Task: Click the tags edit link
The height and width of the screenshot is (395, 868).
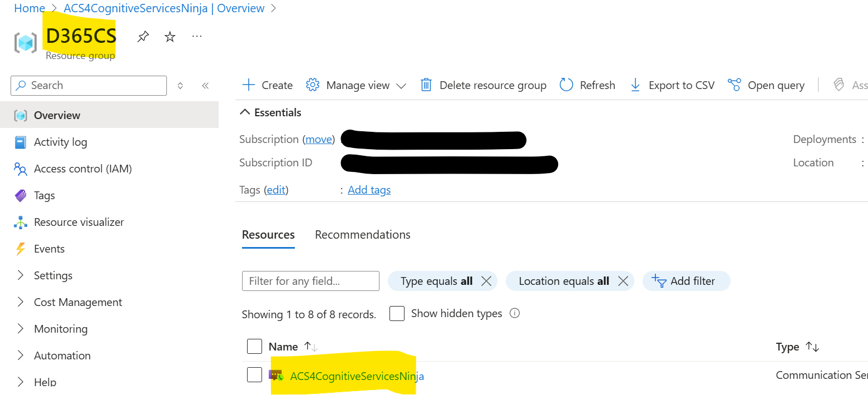Action: pos(276,190)
